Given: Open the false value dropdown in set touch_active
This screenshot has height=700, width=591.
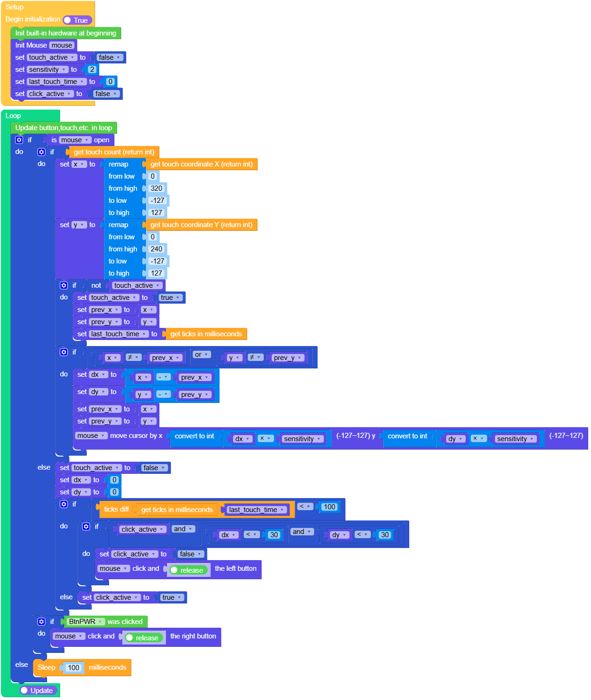Looking at the screenshot, I should [x=110, y=57].
